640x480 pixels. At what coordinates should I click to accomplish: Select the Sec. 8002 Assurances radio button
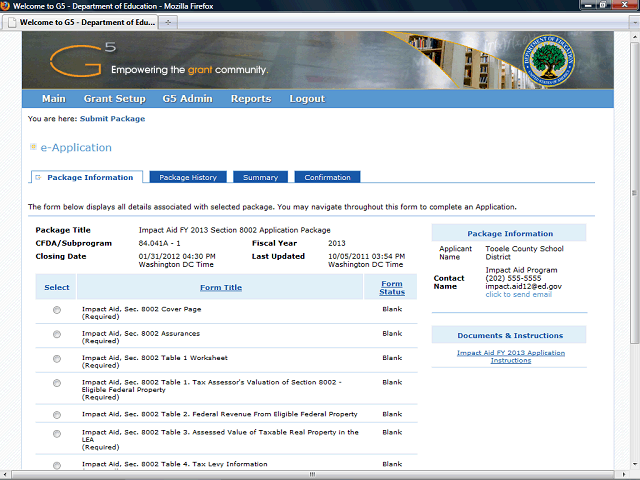(x=57, y=334)
